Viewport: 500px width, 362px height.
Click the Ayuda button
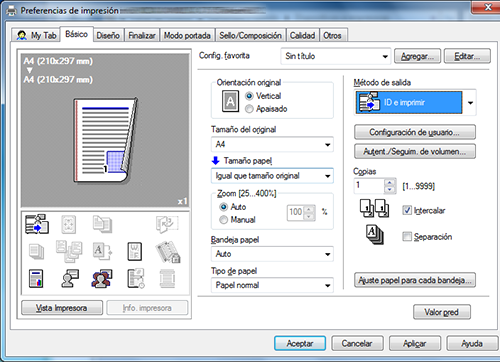tap(472, 343)
